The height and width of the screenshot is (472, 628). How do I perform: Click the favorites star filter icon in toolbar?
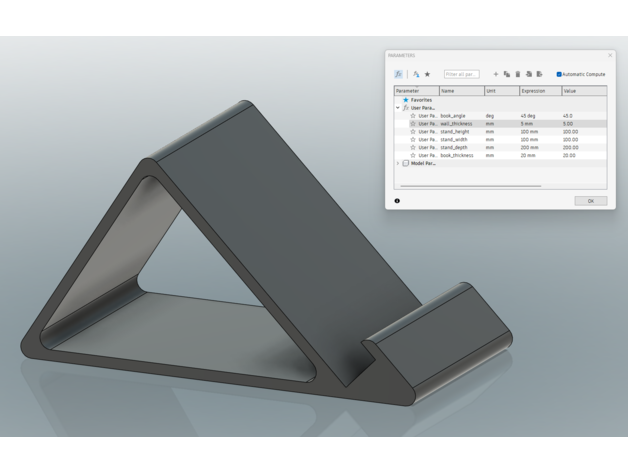[x=428, y=74]
